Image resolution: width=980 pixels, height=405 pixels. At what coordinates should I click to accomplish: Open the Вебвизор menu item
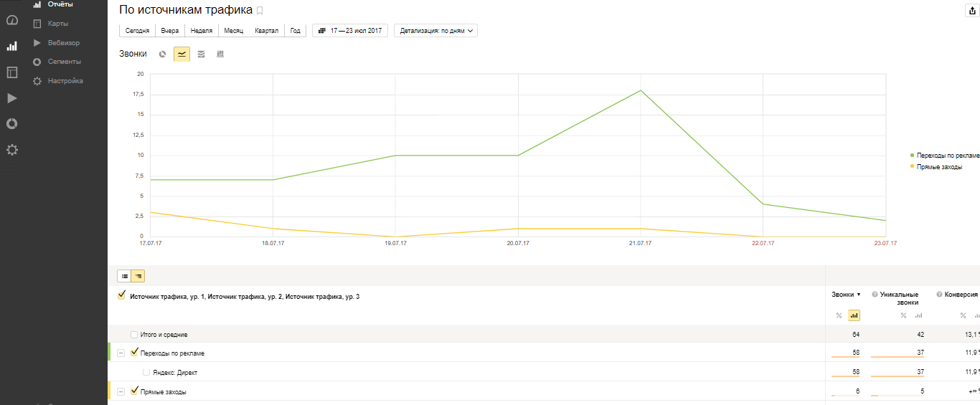pyautogui.click(x=64, y=43)
